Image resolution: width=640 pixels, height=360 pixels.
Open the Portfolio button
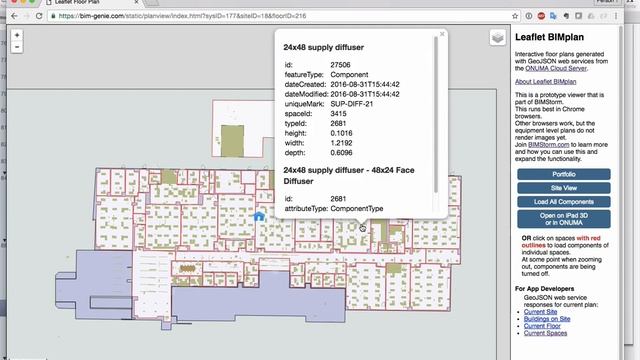click(564, 174)
